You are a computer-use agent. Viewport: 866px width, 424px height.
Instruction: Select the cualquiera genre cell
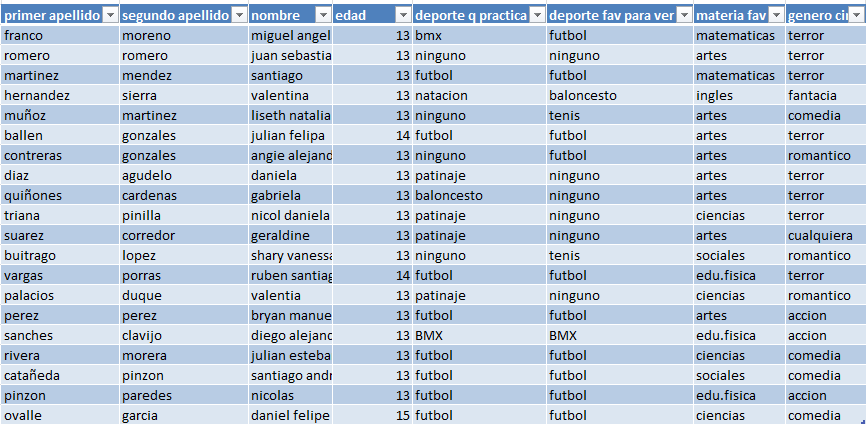click(824, 235)
